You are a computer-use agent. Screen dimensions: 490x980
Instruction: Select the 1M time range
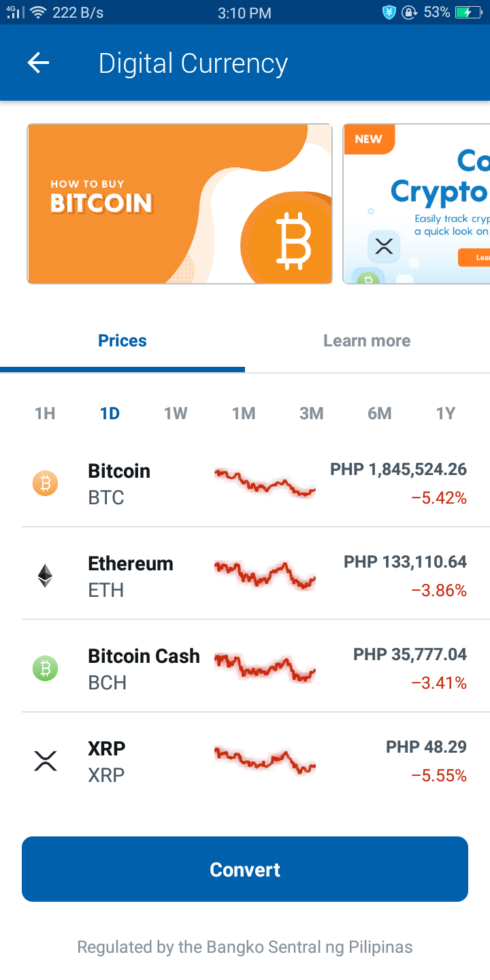pos(244,413)
